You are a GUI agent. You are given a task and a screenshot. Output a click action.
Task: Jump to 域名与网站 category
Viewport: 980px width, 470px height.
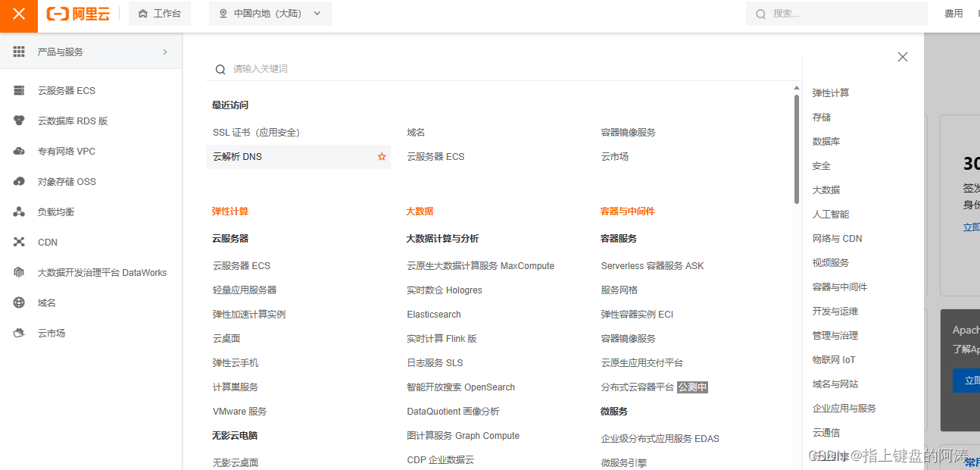tap(835, 384)
